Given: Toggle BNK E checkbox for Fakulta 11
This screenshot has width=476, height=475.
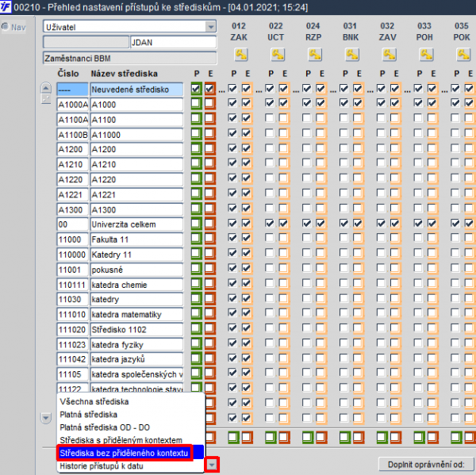Looking at the screenshot, I should 358,238.
